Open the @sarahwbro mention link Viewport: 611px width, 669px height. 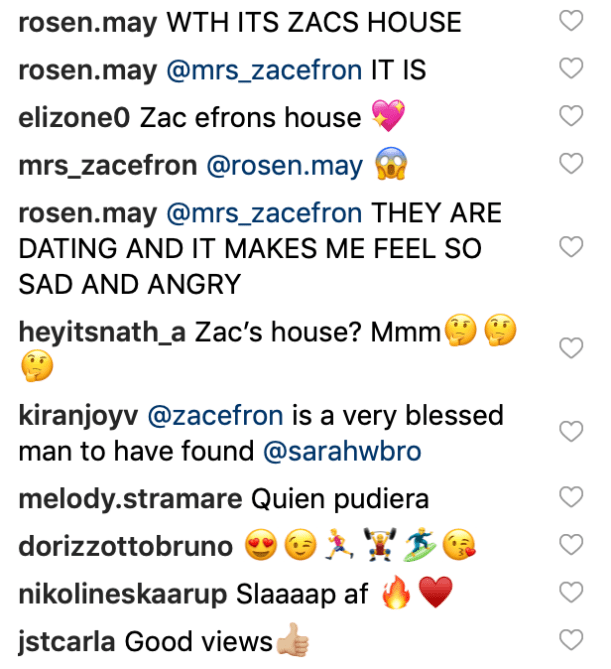342,452
